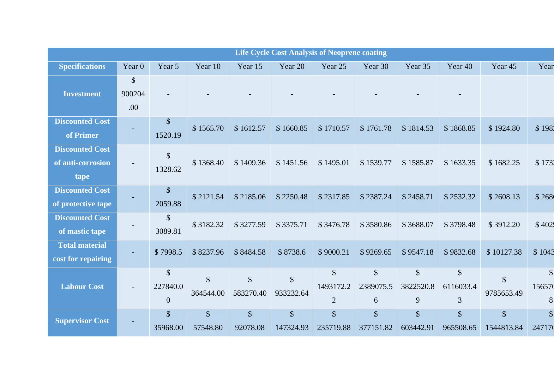Click labour cost '$ 583270.40'

tap(250, 286)
